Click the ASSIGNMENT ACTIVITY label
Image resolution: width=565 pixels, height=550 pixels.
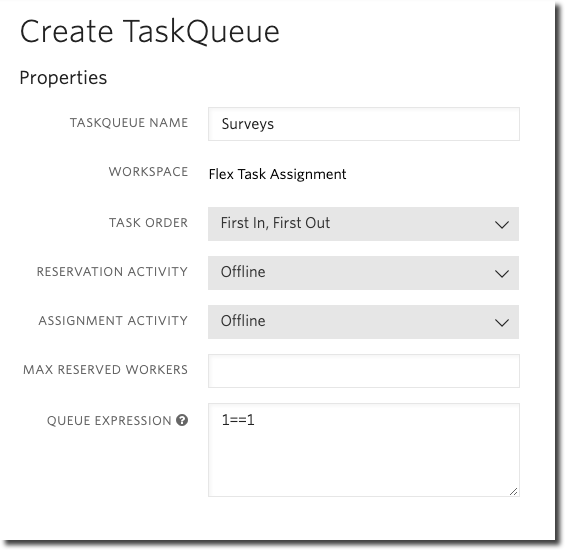pos(113,321)
